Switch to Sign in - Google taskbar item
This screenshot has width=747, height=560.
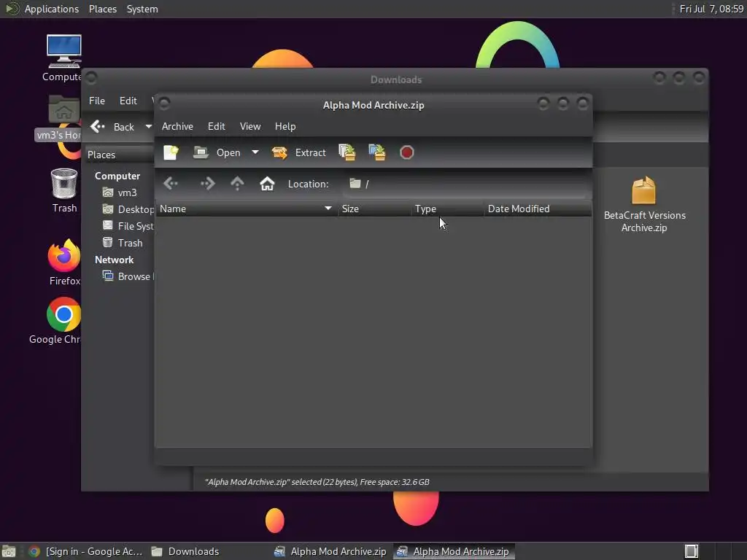(86, 551)
